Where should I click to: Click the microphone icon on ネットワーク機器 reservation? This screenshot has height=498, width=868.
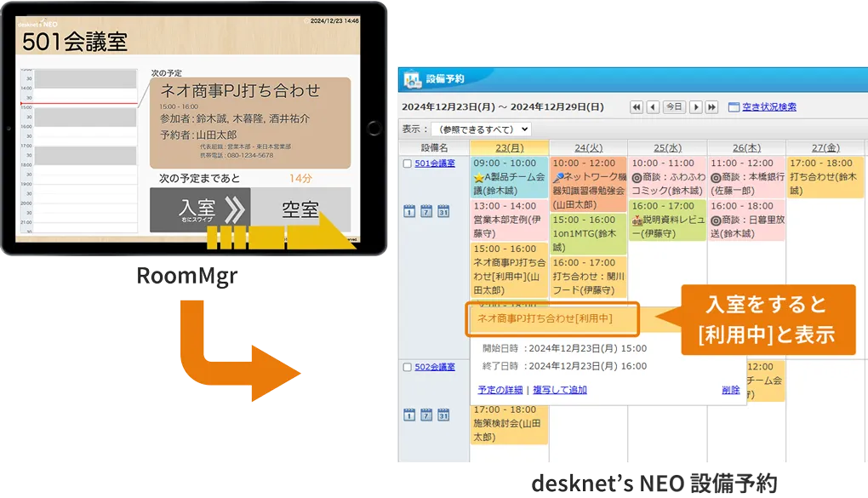pos(558,177)
